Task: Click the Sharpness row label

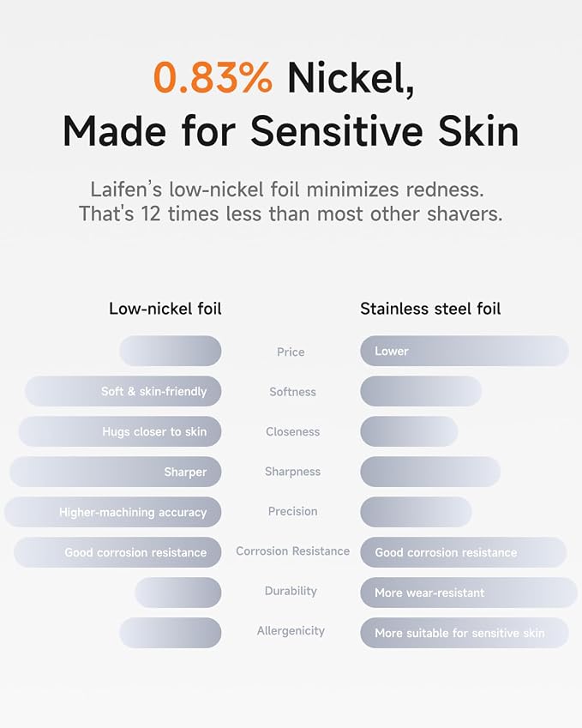Action: tap(292, 472)
